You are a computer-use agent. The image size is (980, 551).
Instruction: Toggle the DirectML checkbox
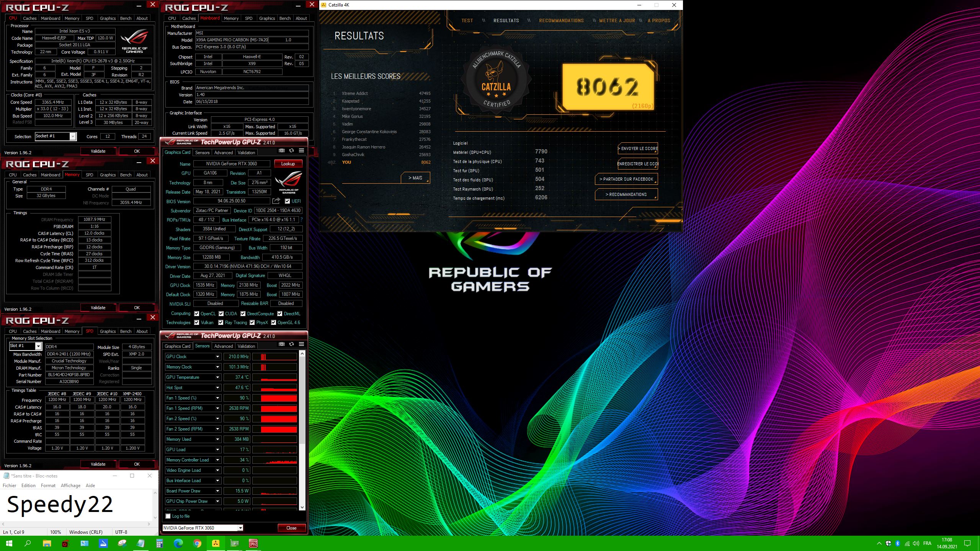point(280,314)
